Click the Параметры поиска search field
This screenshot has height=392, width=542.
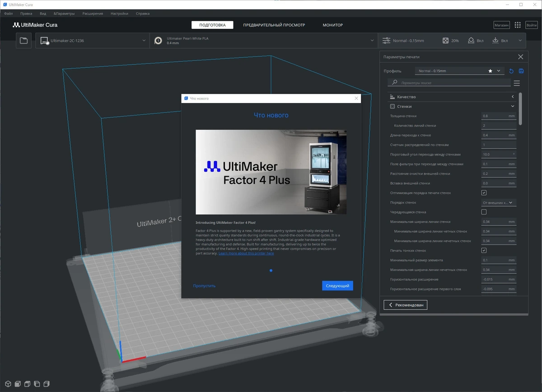(x=449, y=83)
